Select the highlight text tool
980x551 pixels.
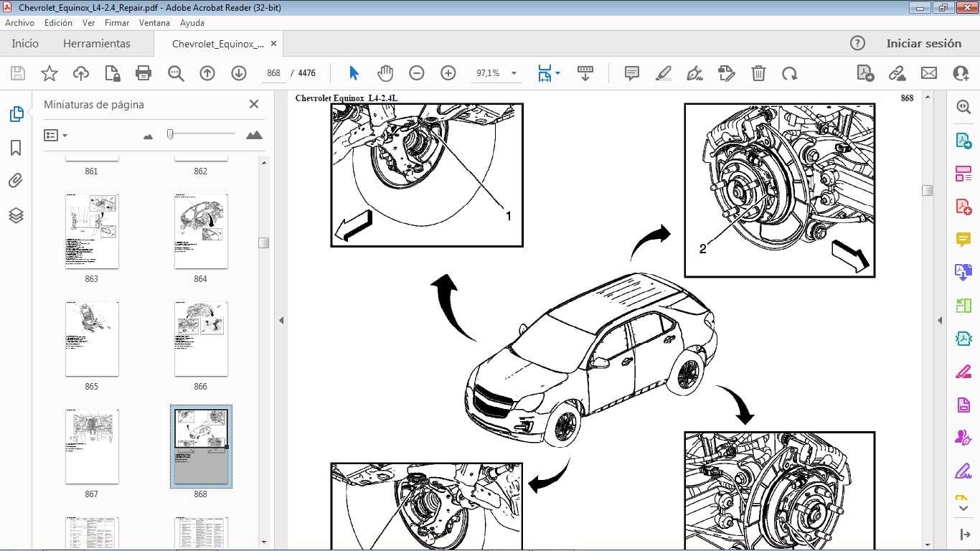click(x=664, y=73)
